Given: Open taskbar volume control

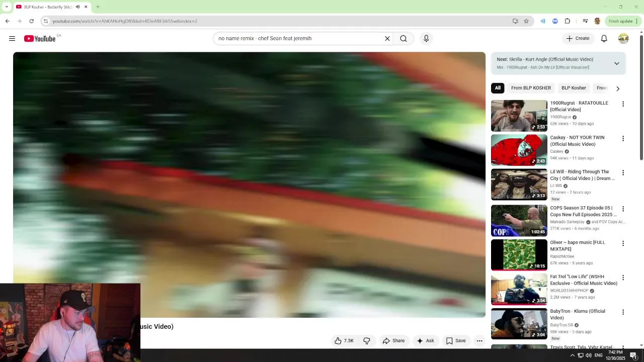Looking at the screenshot, I should click(x=589, y=355).
